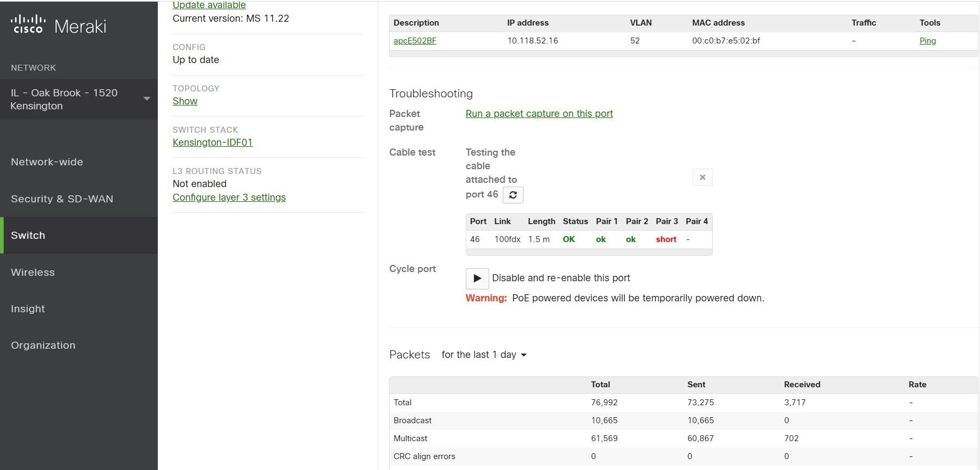This screenshot has height=470, width=980.
Task: Click the MAC address column header
Action: (718, 23)
